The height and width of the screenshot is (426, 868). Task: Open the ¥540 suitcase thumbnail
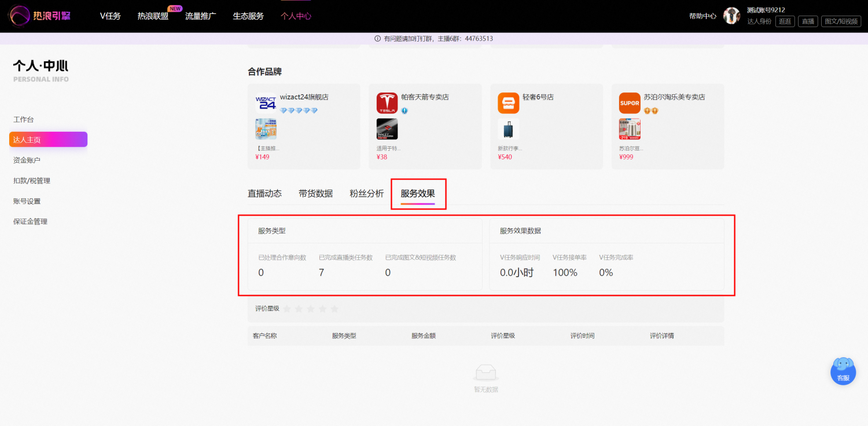(508, 129)
